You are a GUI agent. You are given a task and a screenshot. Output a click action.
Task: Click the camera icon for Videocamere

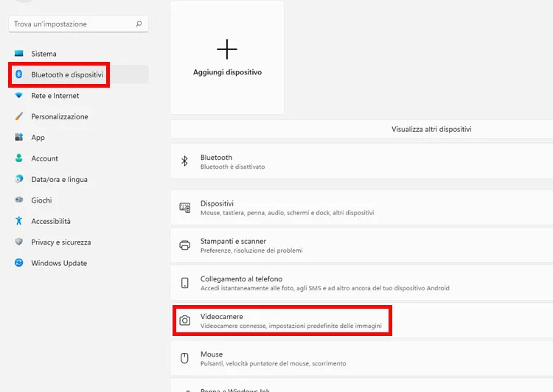(x=185, y=321)
